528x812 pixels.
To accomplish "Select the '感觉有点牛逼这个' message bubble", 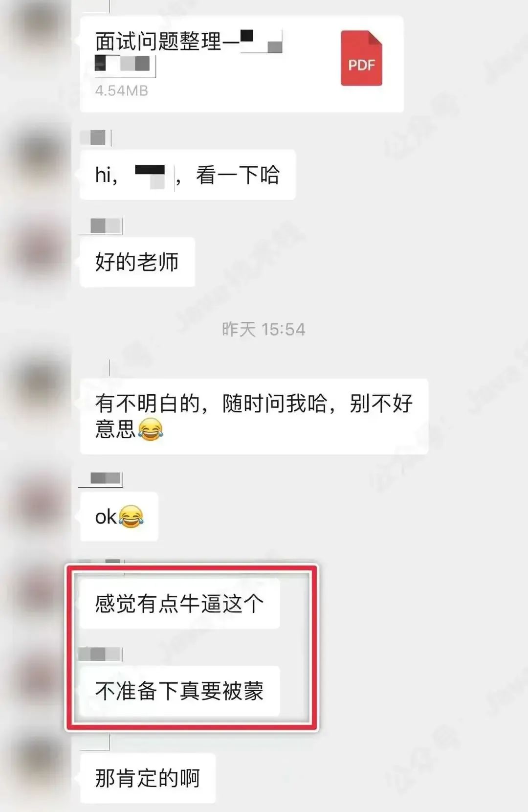I will pos(180,604).
